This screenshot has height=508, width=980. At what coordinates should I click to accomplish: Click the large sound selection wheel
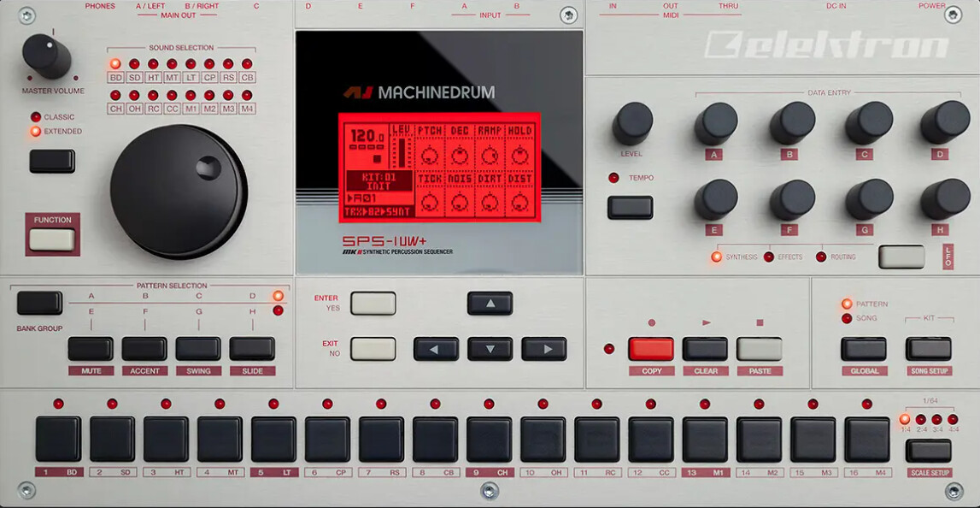[179, 191]
